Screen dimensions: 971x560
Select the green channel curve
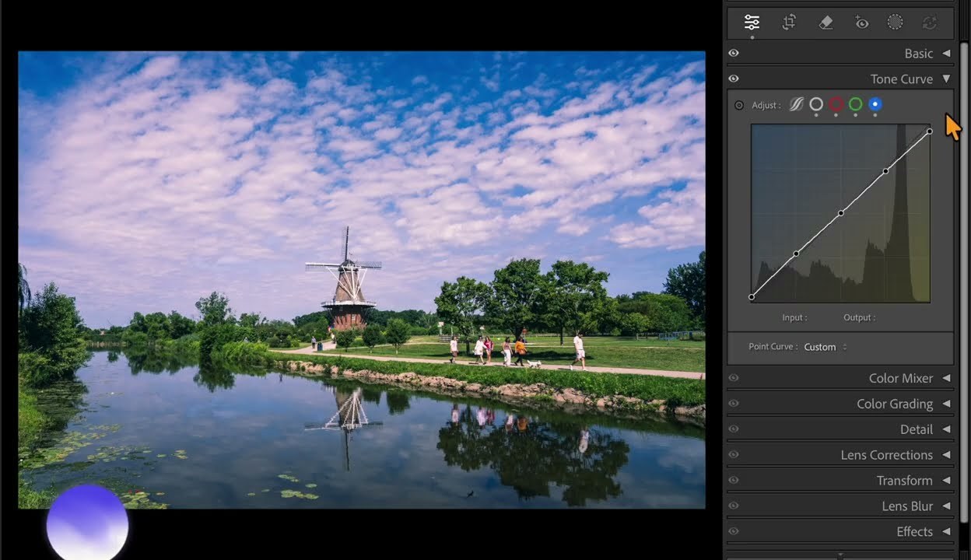[x=856, y=104]
